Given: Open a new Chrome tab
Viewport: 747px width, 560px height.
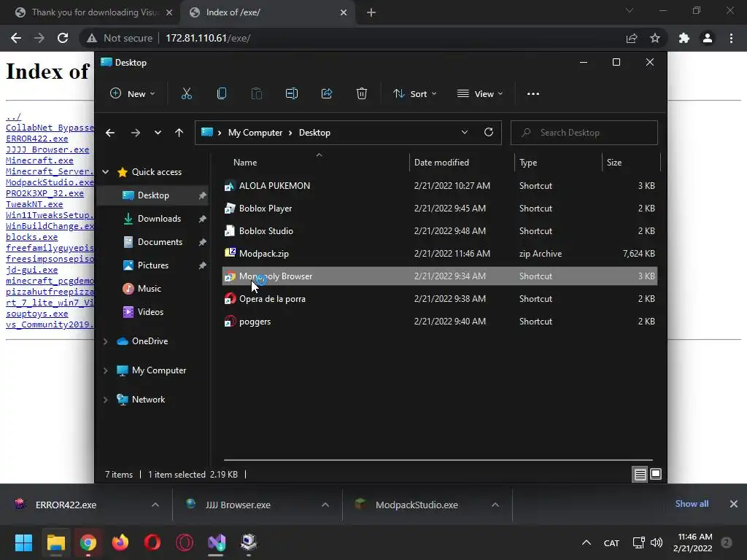Looking at the screenshot, I should click(x=371, y=13).
